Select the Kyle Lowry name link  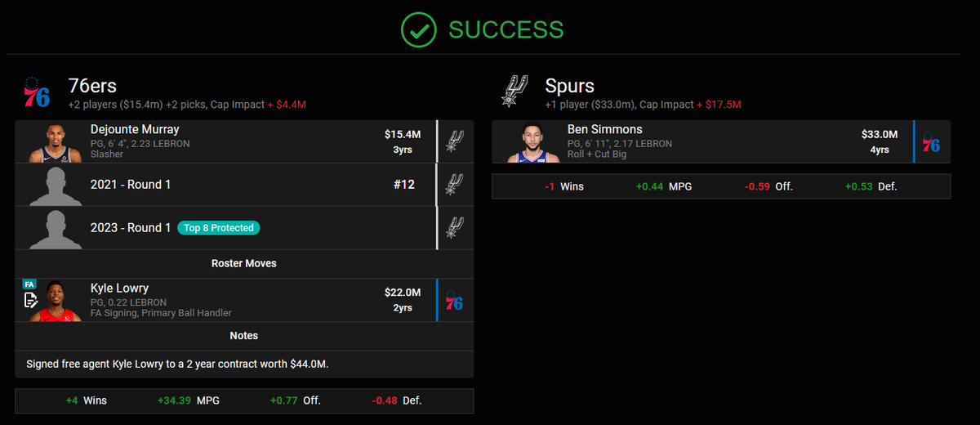point(119,288)
